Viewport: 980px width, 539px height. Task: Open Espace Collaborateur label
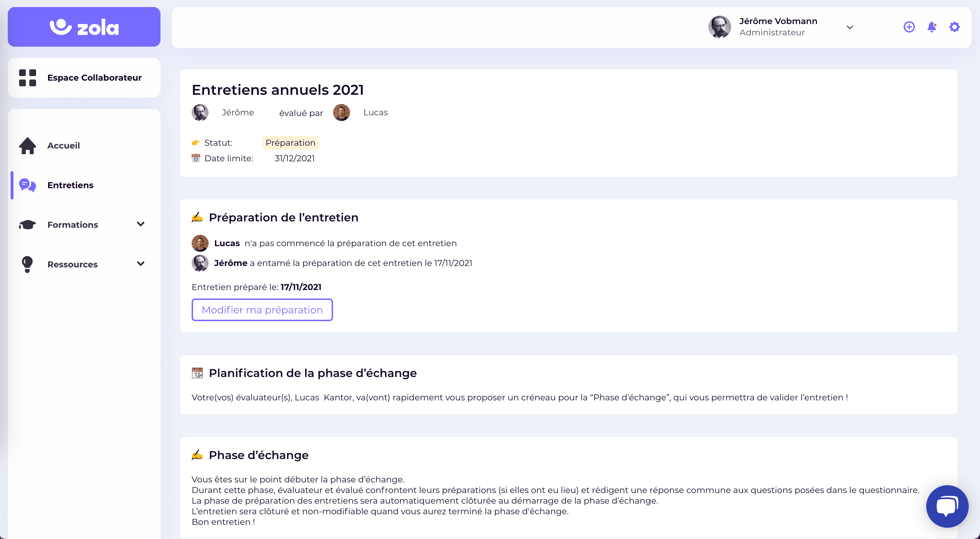click(x=94, y=78)
